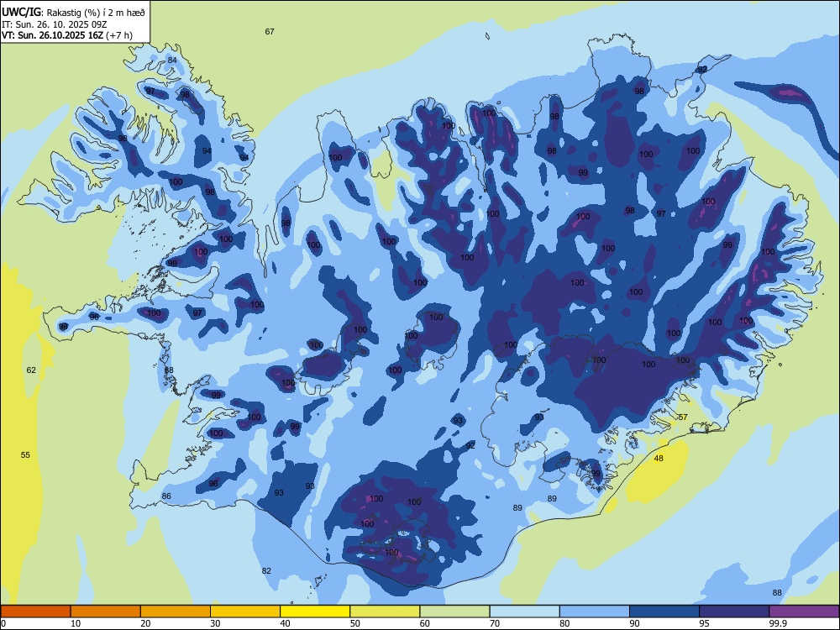
Task: Click the 'IT: Sun. 26. 10. 2025 09Z' line
Action: pos(54,24)
